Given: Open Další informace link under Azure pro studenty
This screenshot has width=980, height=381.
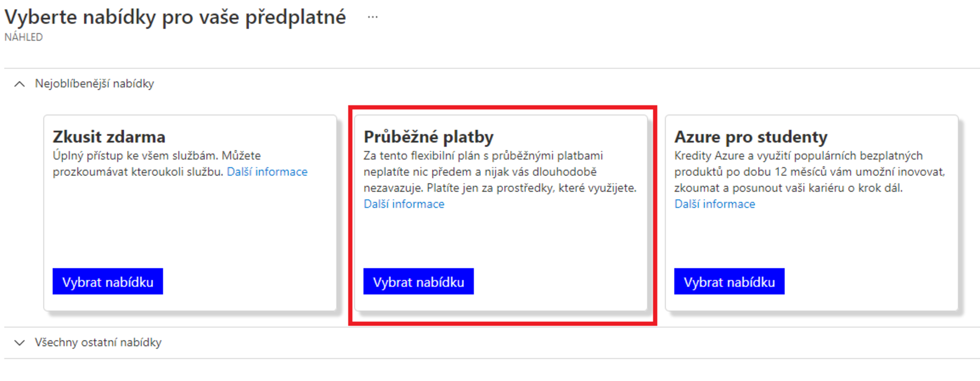Looking at the screenshot, I should 715,204.
